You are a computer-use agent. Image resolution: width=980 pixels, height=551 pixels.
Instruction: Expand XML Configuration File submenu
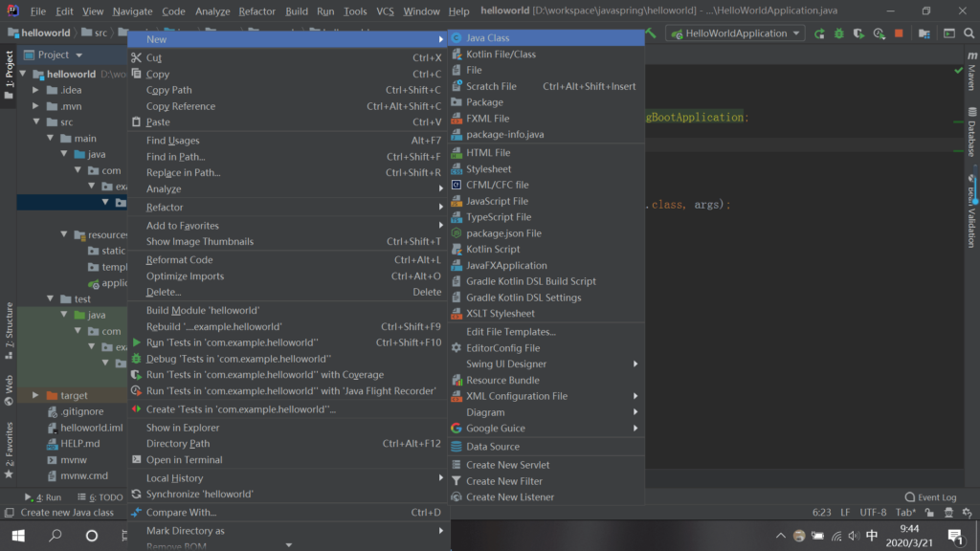pos(546,396)
